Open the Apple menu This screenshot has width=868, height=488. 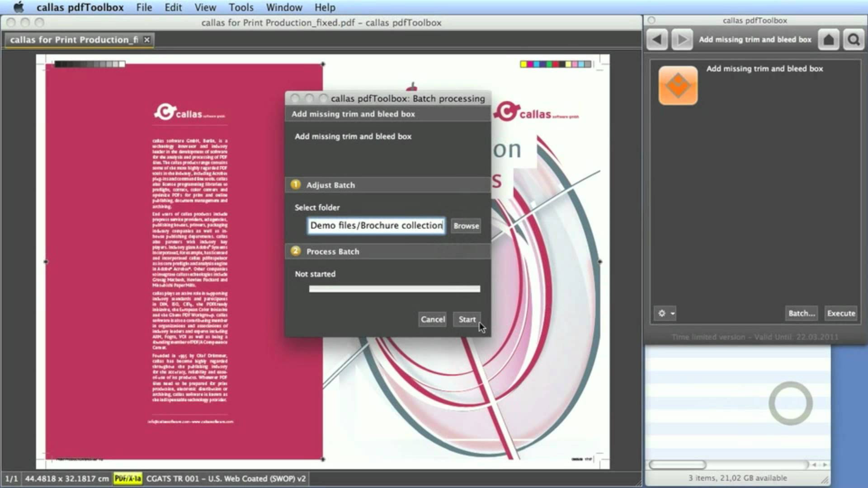pos(19,7)
